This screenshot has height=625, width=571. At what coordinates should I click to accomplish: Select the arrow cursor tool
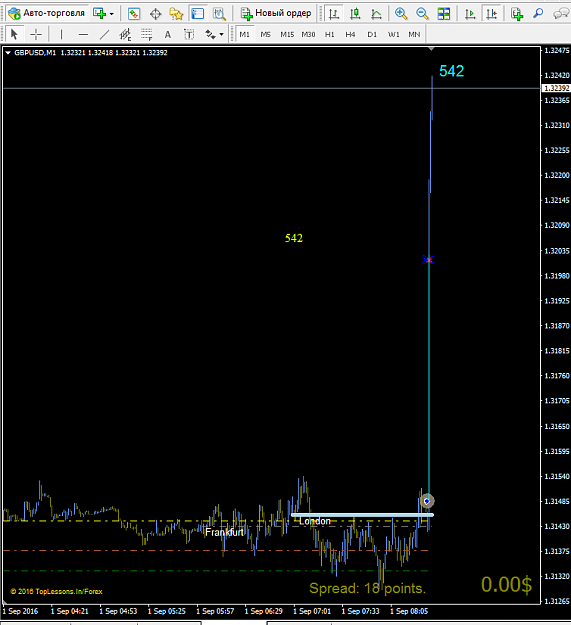point(14,35)
